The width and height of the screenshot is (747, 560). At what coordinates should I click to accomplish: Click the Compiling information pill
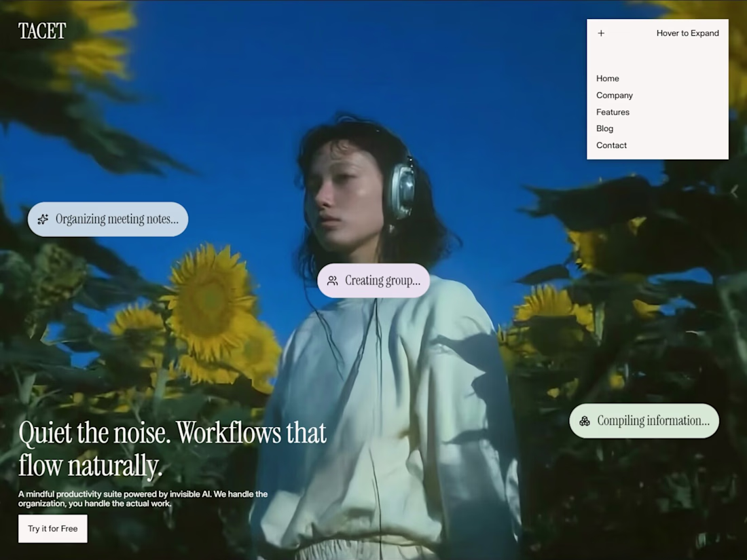(644, 421)
